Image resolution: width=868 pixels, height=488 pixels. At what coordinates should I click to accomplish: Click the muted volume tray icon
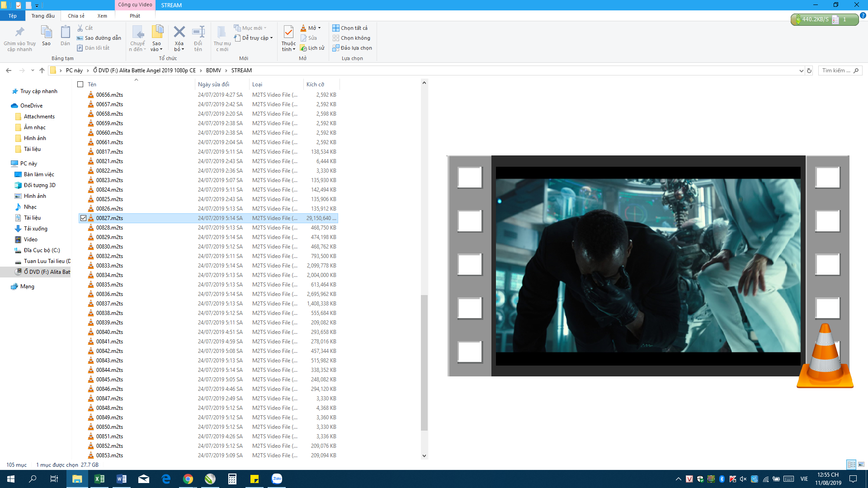743,479
